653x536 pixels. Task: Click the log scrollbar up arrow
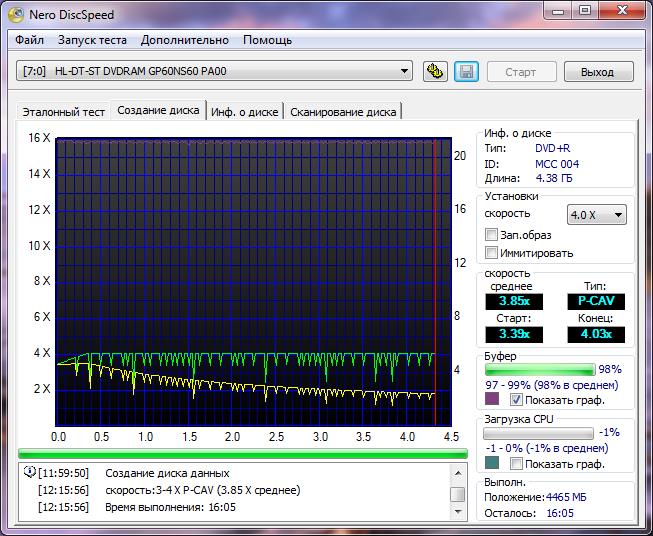click(x=458, y=473)
